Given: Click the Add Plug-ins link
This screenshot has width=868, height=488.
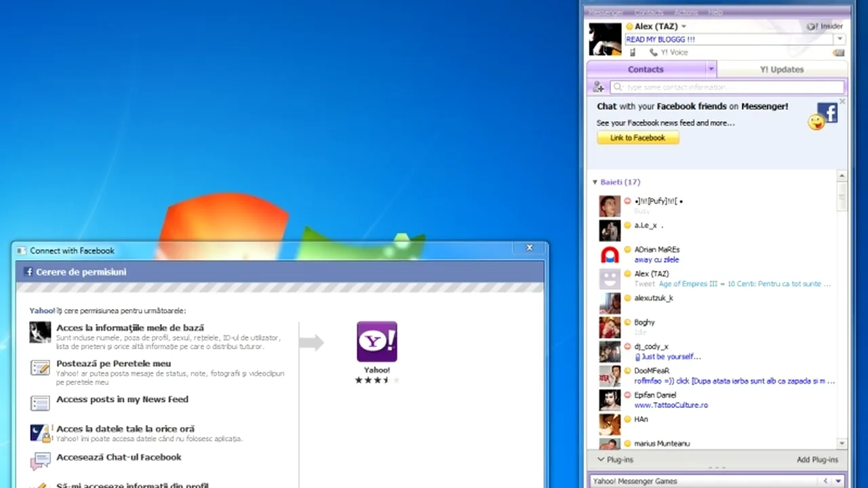Looking at the screenshot, I should (x=817, y=460).
